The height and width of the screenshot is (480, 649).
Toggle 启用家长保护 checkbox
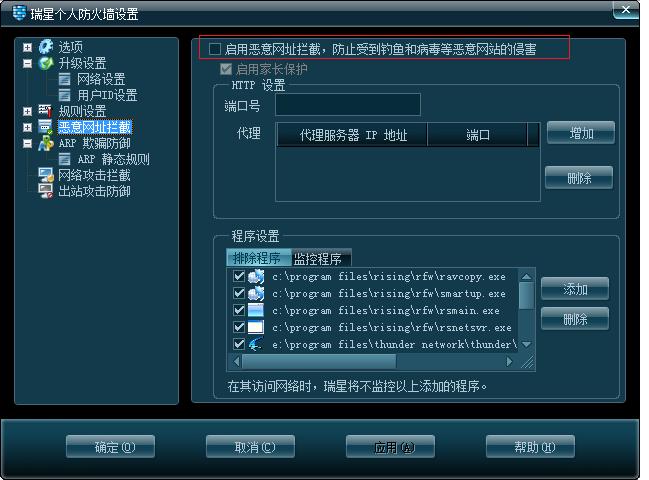tap(226, 69)
